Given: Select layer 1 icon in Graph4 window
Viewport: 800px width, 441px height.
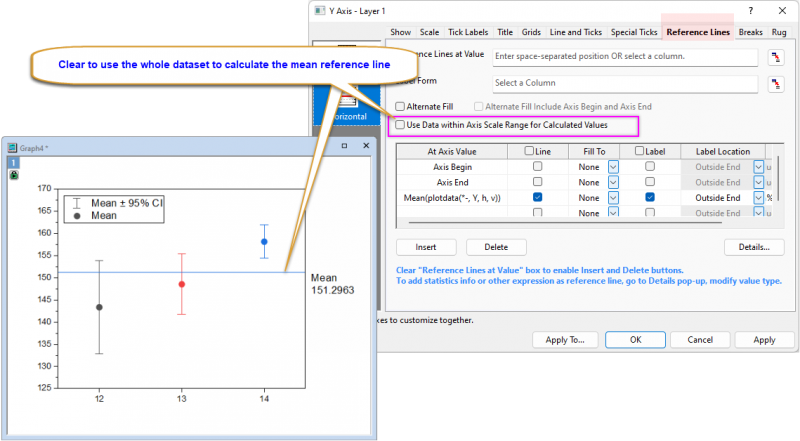Looking at the screenshot, I should [x=14, y=163].
